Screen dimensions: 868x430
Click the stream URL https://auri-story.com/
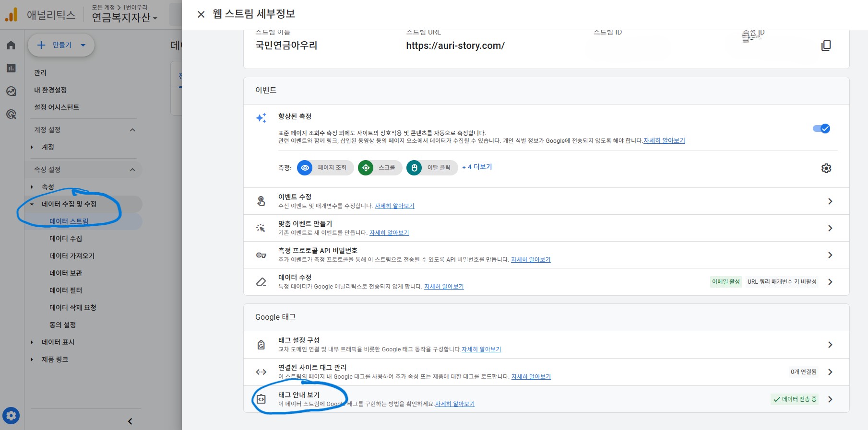tap(455, 46)
